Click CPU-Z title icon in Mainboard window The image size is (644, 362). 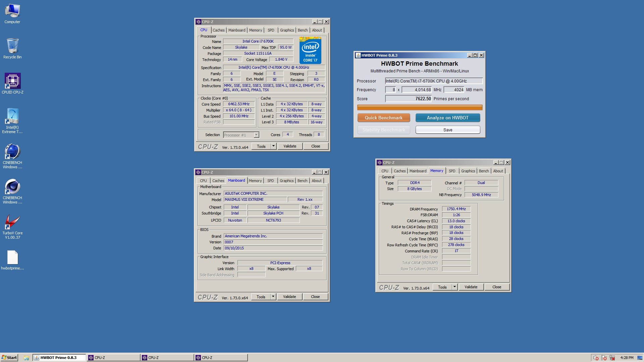(x=198, y=172)
